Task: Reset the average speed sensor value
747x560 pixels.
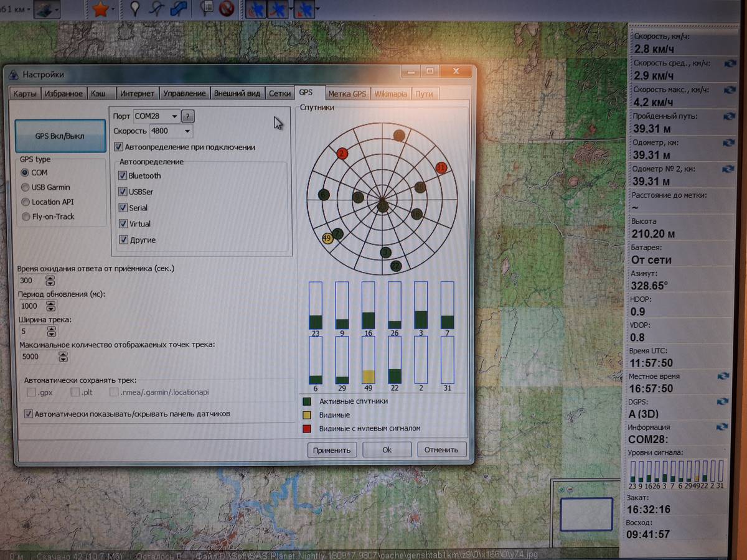Action: pos(729,63)
